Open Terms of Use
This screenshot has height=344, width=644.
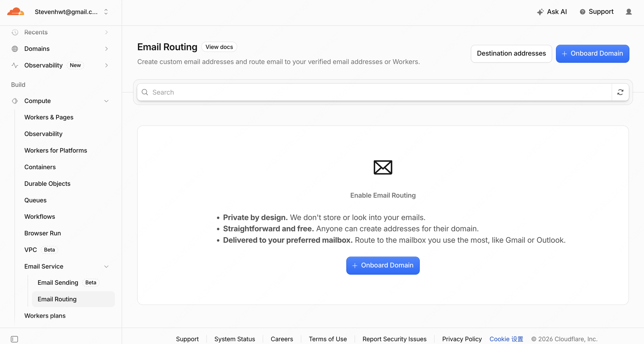pos(328,339)
